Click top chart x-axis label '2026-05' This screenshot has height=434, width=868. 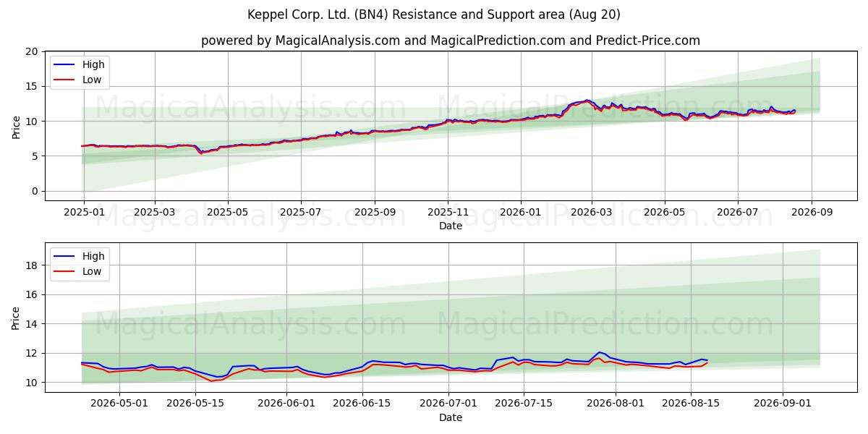point(665,212)
